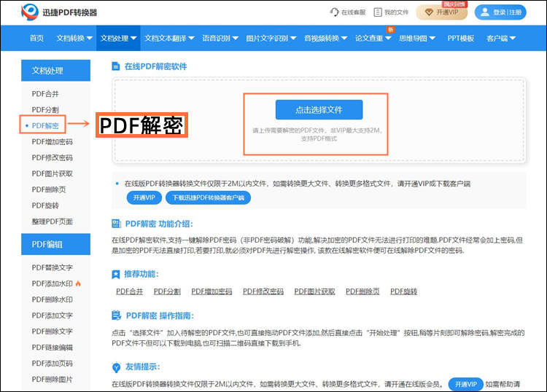The width and height of the screenshot is (547, 392).
Task: Expand the 思维导图 dropdown menu
Action: pyautogui.click(x=432, y=39)
